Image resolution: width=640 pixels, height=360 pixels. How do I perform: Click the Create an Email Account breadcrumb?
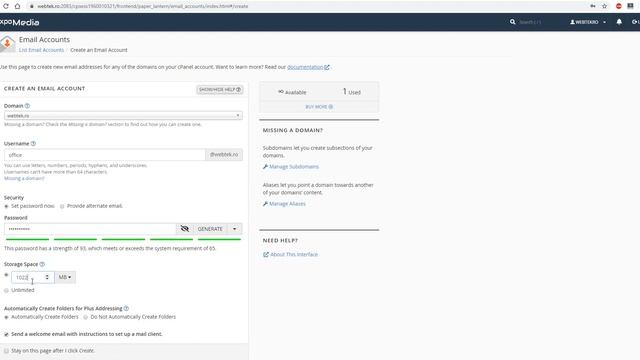point(99,50)
